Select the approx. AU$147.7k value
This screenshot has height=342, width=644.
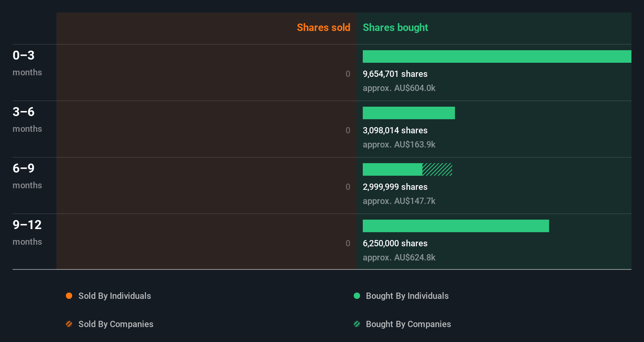tap(399, 201)
